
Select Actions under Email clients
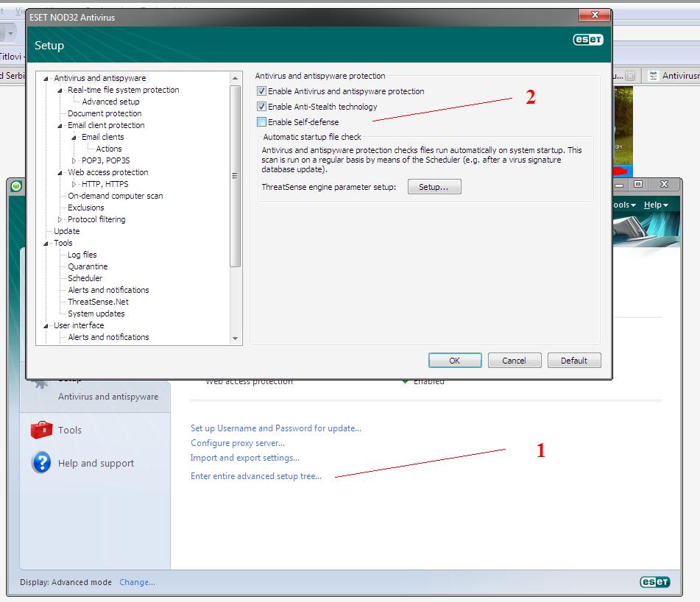(109, 149)
